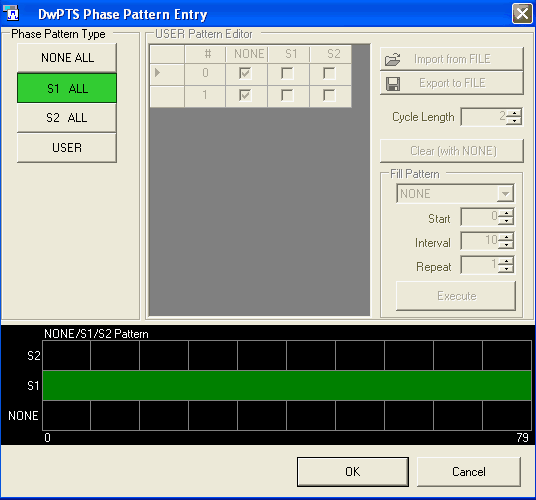Click the Import from FILE button label

point(452,59)
